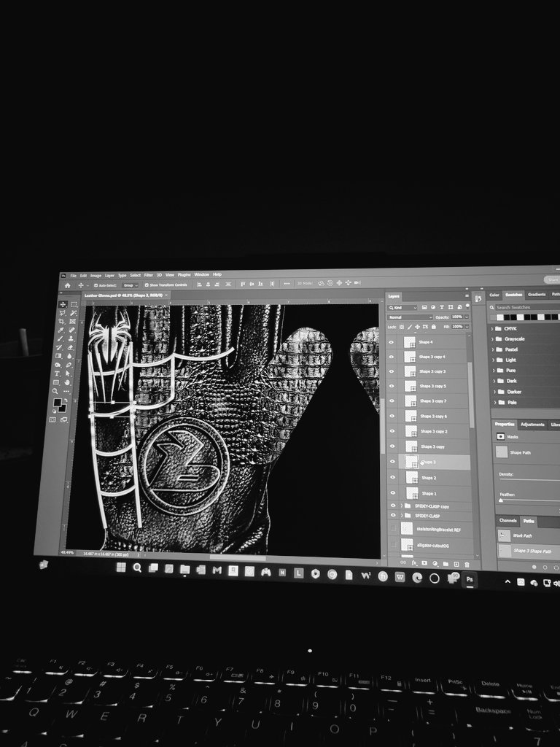This screenshot has height=747, width=560.
Task: Click Shape 3 copy 5 layer thumbnail
Action: pyautogui.click(x=410, y=387)
